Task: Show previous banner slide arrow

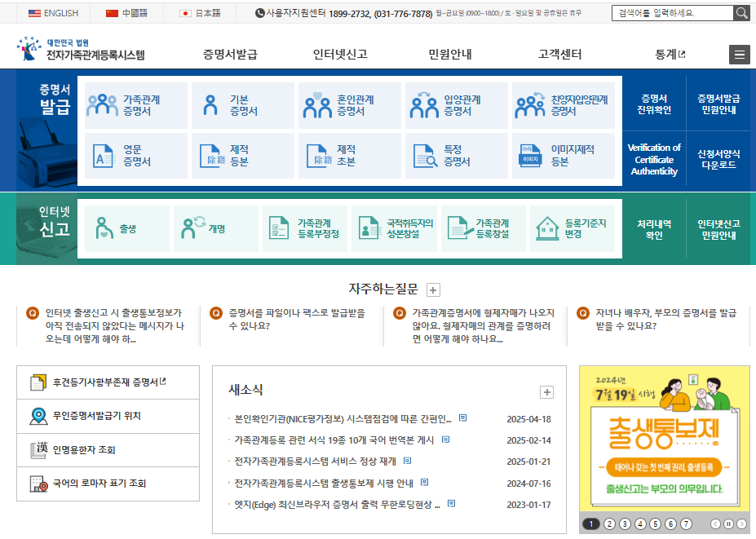Action: 715,524
